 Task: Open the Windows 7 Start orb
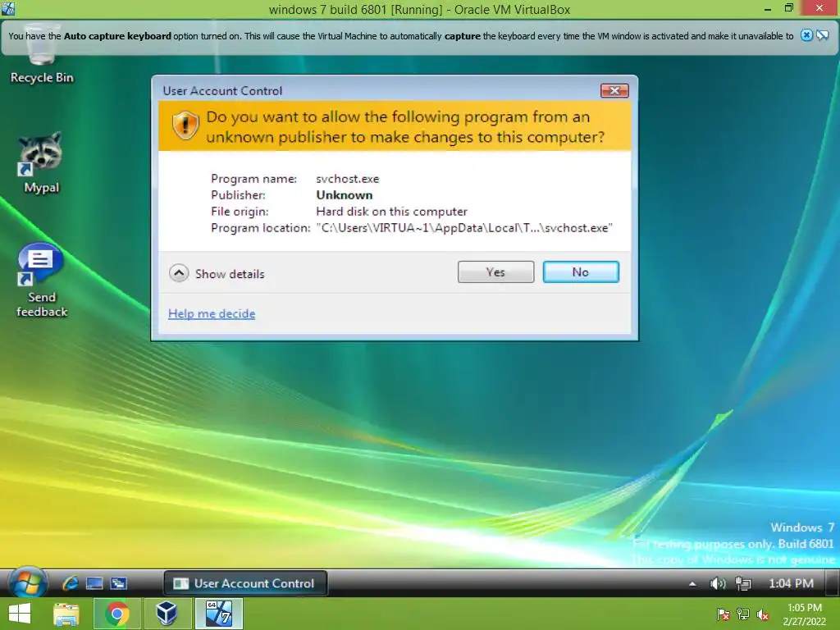click(x=27, y=582)
